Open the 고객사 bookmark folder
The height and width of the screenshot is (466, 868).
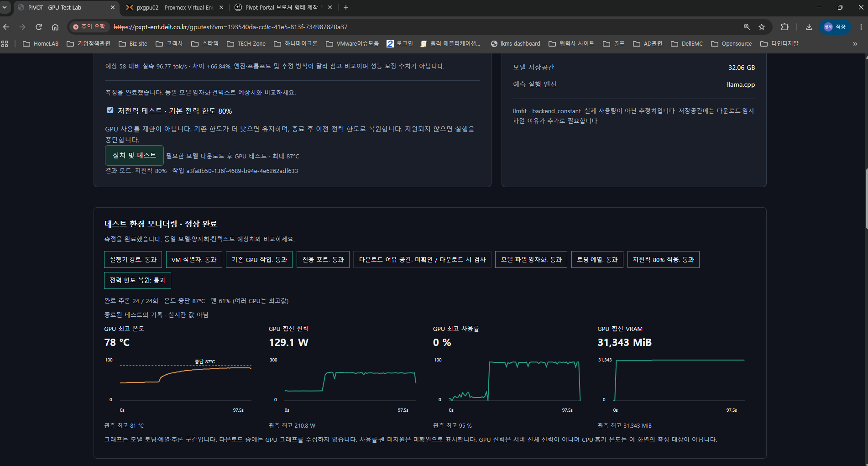[169, 44]
